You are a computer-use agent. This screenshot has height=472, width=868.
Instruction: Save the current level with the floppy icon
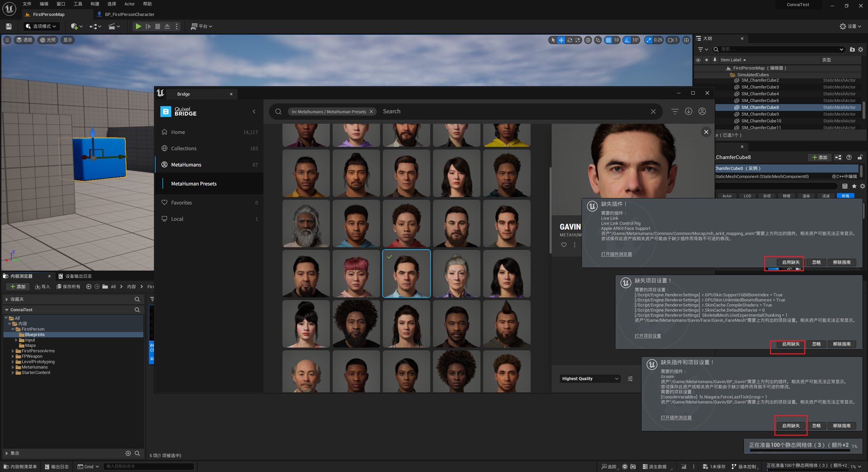[x=9, y=26]
